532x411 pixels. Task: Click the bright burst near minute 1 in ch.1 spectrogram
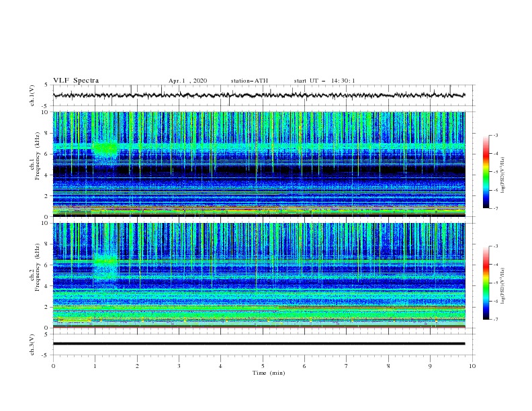pos(105,150)
